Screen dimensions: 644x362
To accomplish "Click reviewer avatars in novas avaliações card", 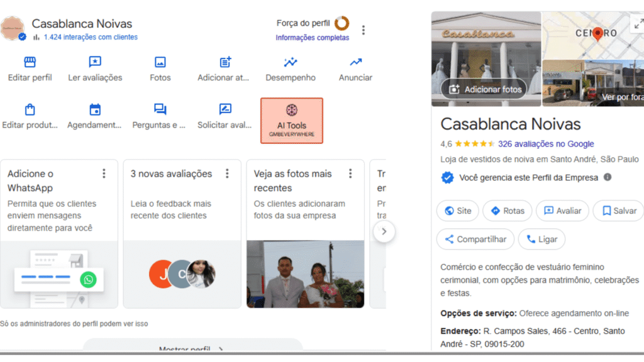I will [x=182, y=274].
